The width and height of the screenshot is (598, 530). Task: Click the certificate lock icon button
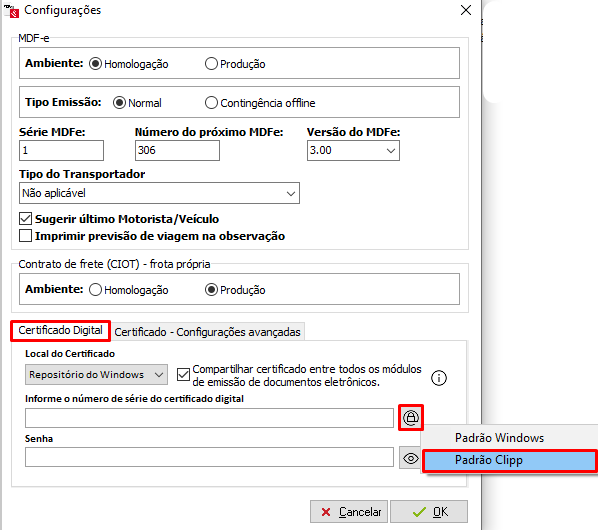point(411,418)
